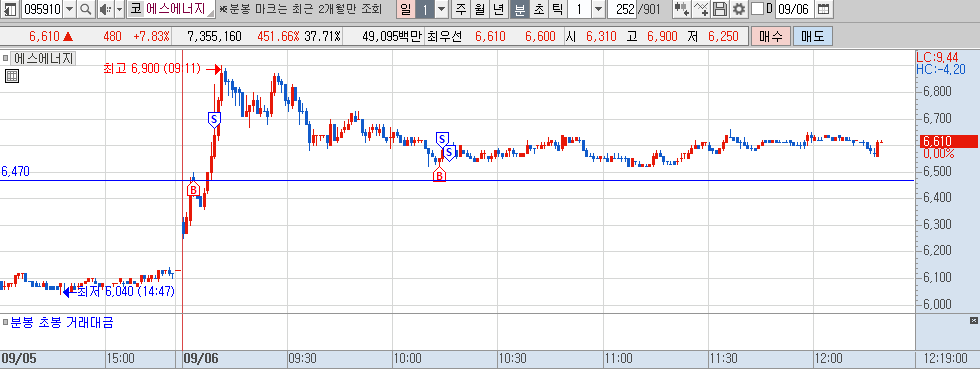
Task: Click the add candlestick chart icon
Action: [682, 9]
